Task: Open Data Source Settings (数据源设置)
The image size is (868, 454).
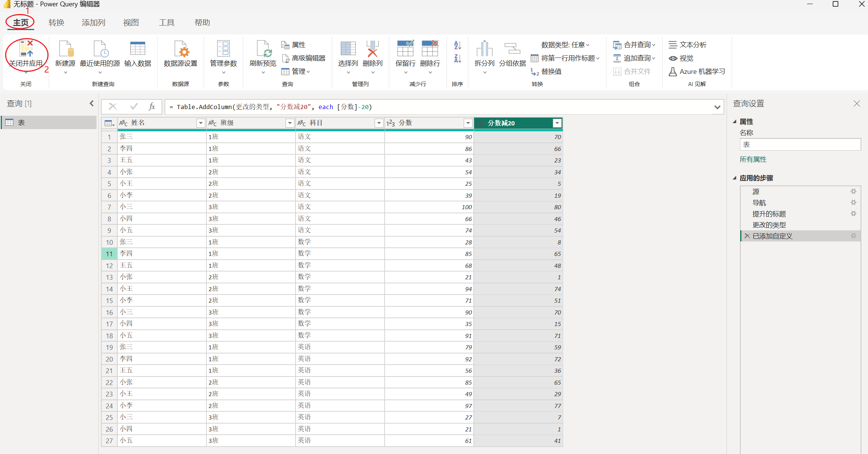Action: tap(181, 49)
